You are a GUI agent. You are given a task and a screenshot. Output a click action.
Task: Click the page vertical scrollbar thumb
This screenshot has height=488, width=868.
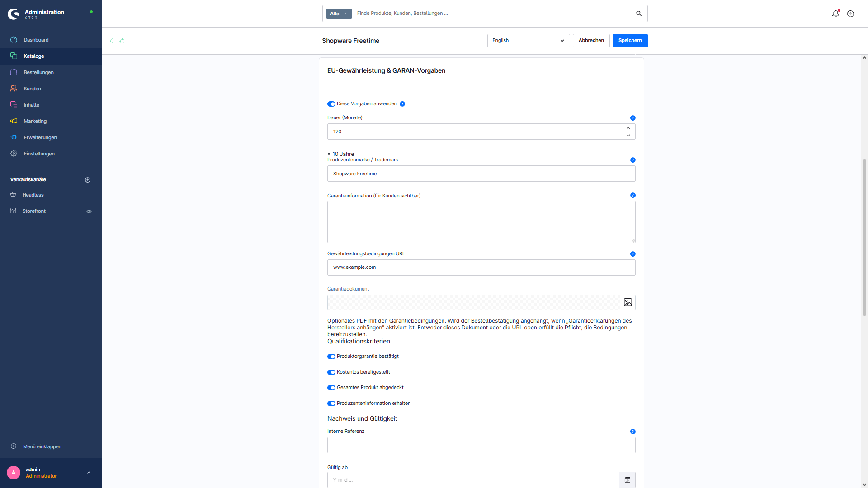tap(864, 237)
